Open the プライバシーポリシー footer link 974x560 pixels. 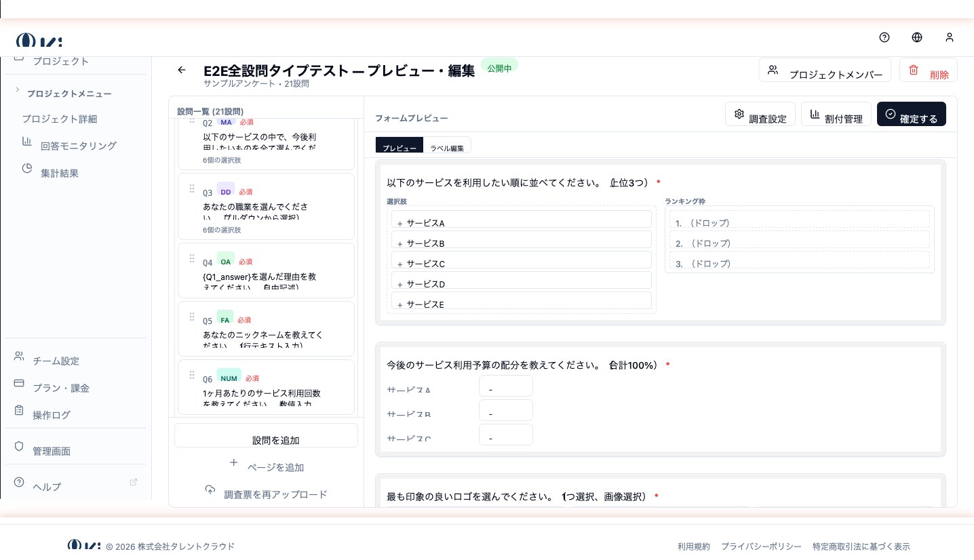point(761,546)
